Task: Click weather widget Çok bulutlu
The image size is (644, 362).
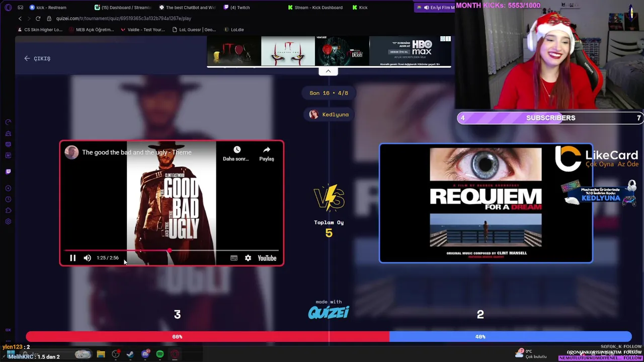Action: [x=531, y=354]
